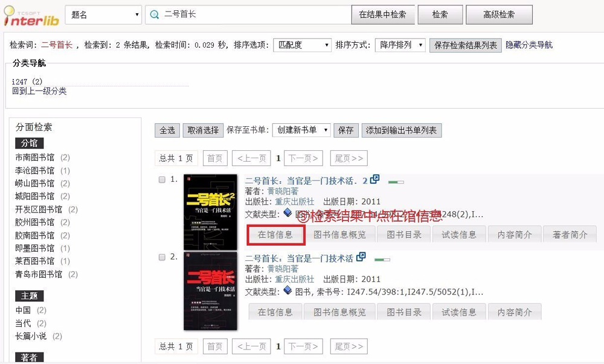Tick the checkbox for result 2
The image size is (604, 364).
[x=162, y=257]
